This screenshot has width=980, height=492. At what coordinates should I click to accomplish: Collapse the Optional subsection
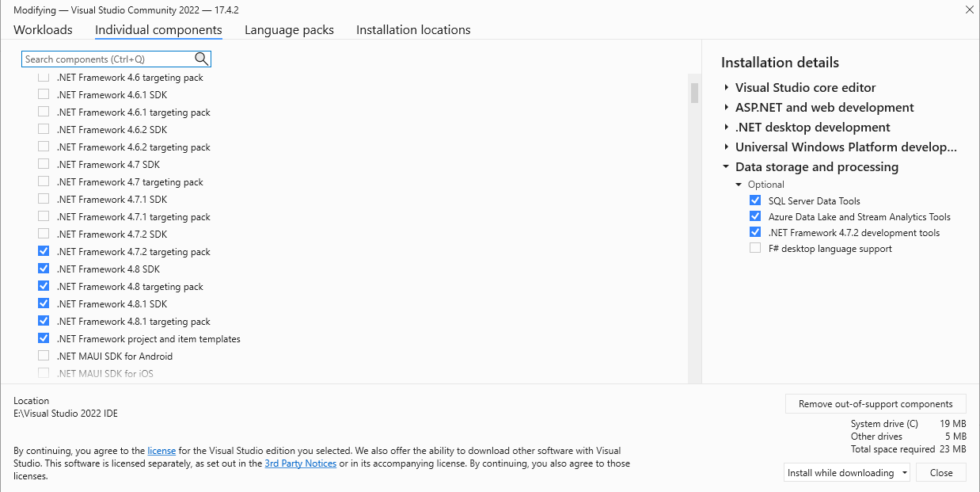739,185
